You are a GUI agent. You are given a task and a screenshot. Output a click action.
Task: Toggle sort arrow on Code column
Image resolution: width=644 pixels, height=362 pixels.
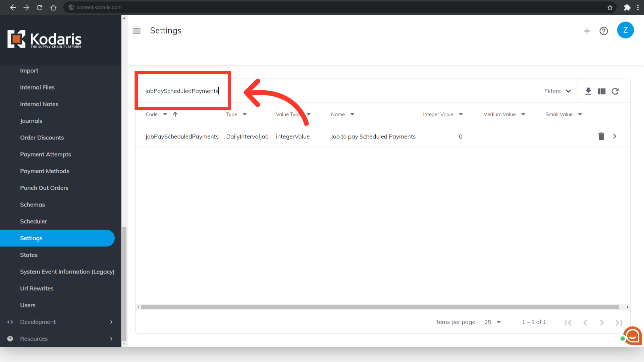(x=175, y=114)
